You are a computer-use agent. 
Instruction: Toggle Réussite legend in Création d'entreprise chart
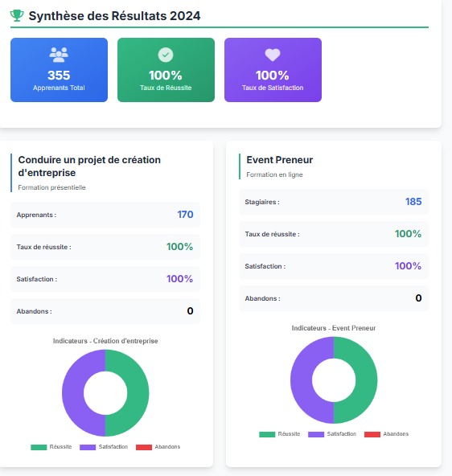click(x=51, y=447)
